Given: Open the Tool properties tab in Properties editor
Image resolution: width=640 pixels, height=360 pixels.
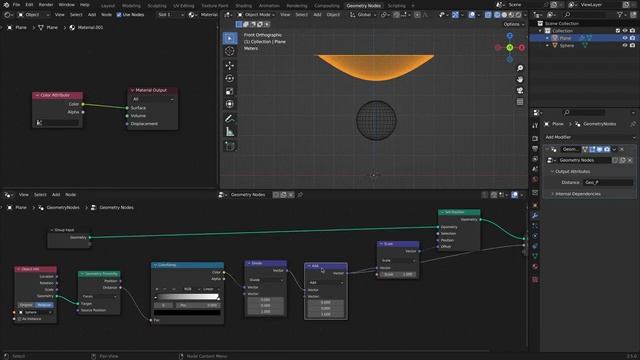Looking at the screenshot, I should pyautogui.click(x=535, y=126).
